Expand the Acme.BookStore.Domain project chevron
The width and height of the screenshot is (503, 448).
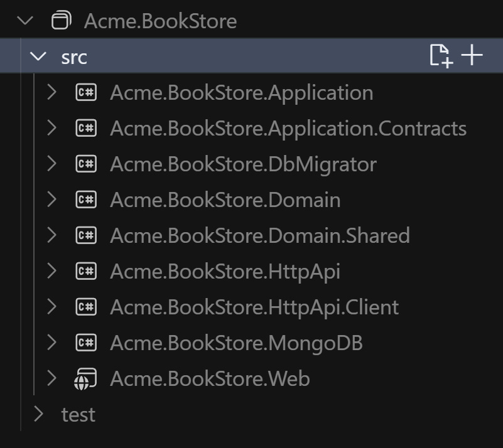coord(51,200)
